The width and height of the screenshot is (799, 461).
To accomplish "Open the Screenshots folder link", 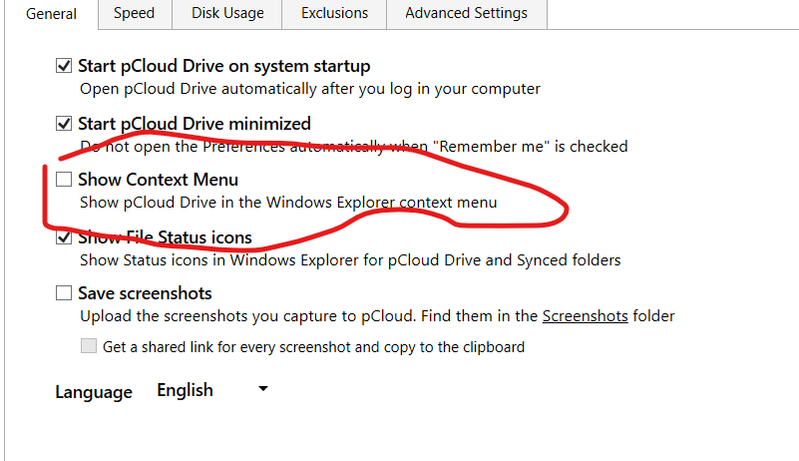I will (585, 317).
